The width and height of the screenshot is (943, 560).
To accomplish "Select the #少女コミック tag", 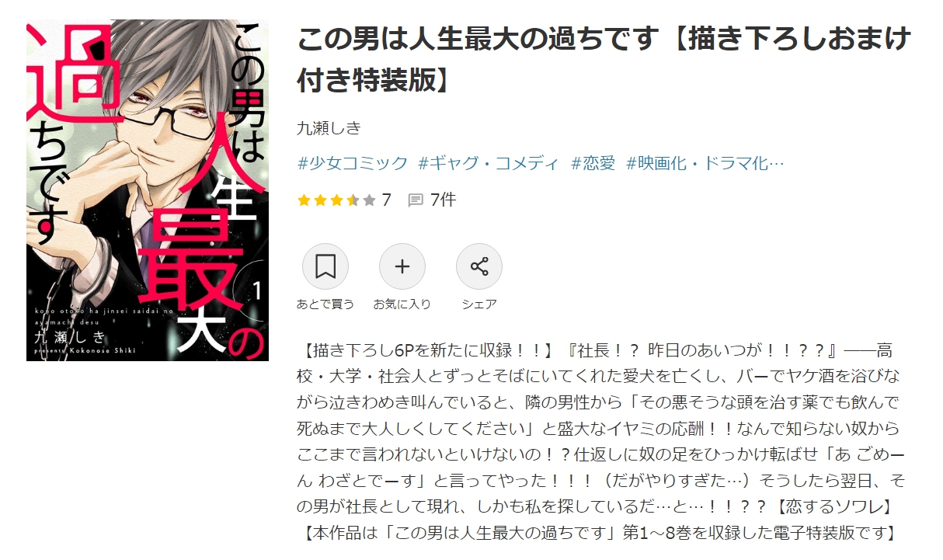I will click(x=353, y=163).
